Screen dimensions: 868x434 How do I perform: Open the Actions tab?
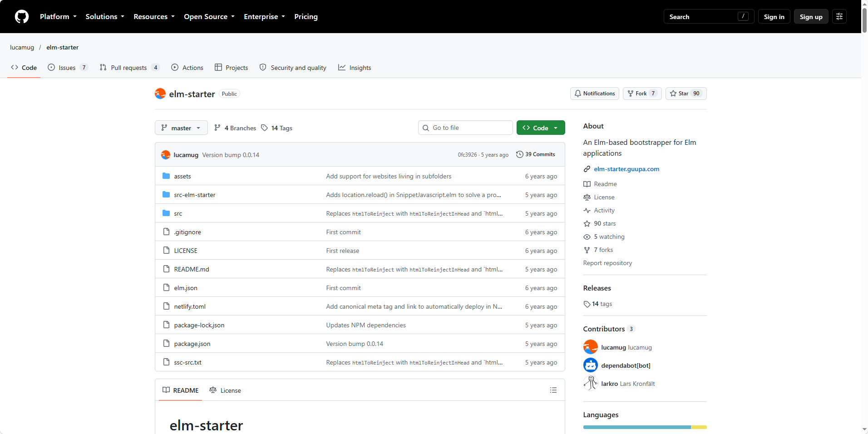coord(187,68)
